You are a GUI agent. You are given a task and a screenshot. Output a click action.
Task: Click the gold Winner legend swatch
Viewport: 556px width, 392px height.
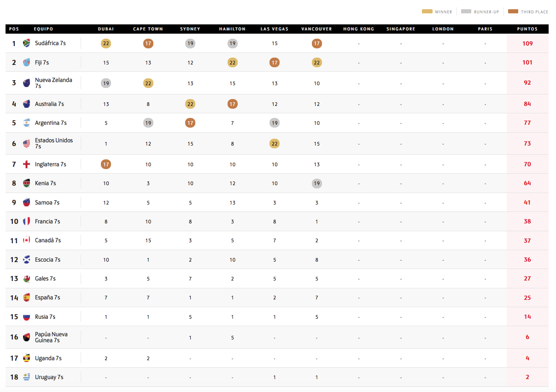click(427, 12)
